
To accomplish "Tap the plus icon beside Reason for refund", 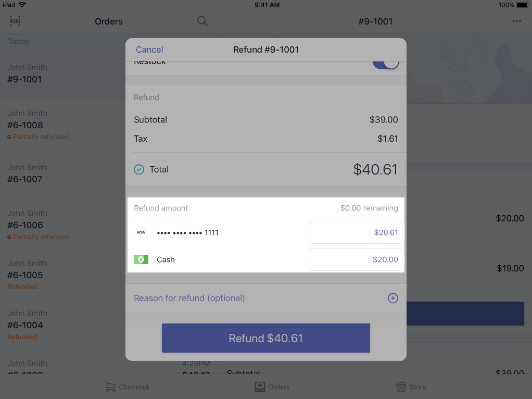I will [x=392, y=298].
